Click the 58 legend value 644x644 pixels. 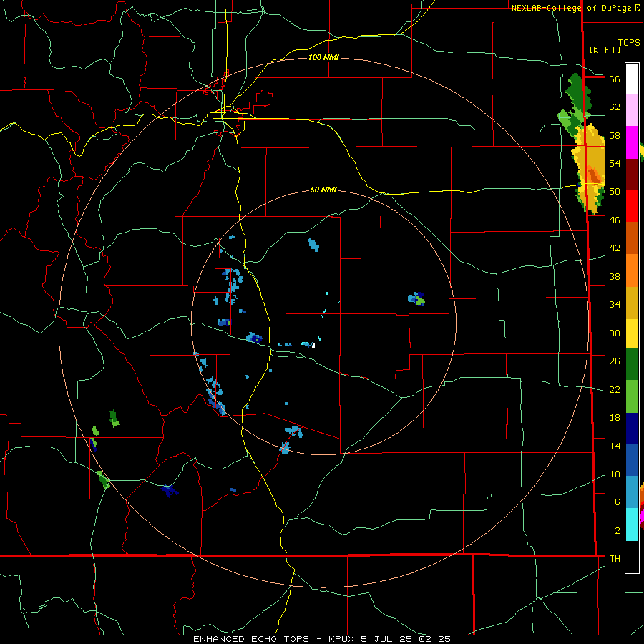[x=615, y=135]
